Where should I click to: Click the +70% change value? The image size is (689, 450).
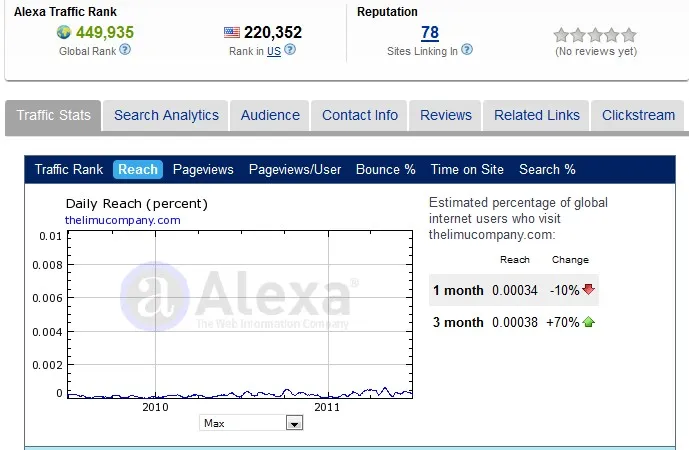click(x=562, y=322)
